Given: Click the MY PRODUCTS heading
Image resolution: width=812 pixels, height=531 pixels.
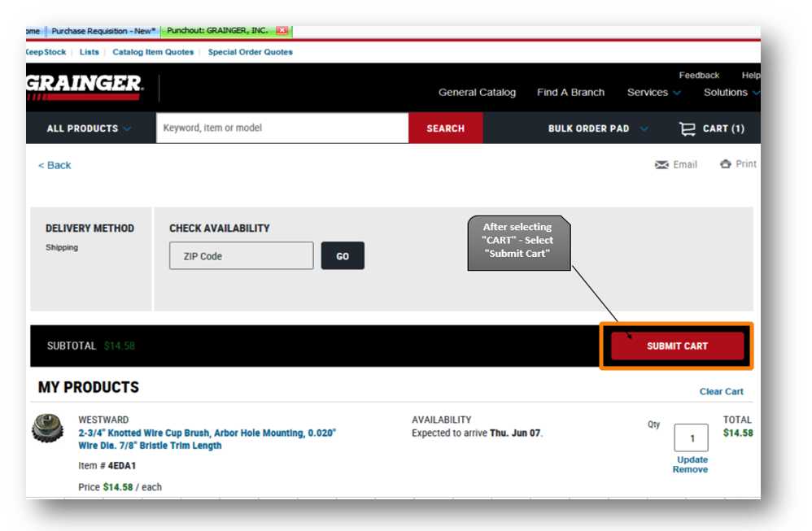Looking at the screenshot, I should pos(89,387).
